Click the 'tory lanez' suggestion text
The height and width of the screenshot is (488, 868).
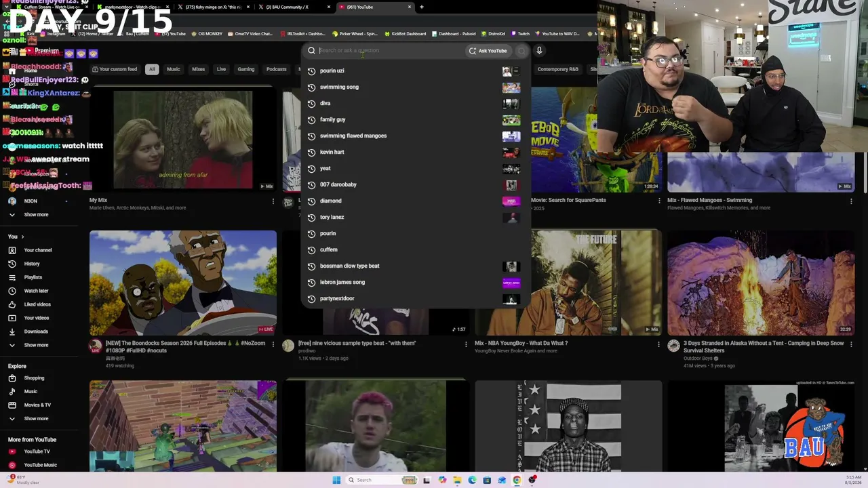click(x=332, y=217)
